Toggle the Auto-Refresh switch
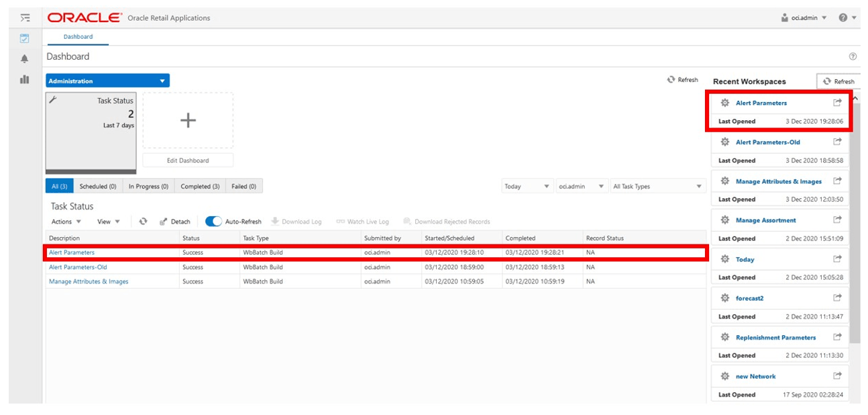This screenshot has height=415, width=868. pos(213,221)
